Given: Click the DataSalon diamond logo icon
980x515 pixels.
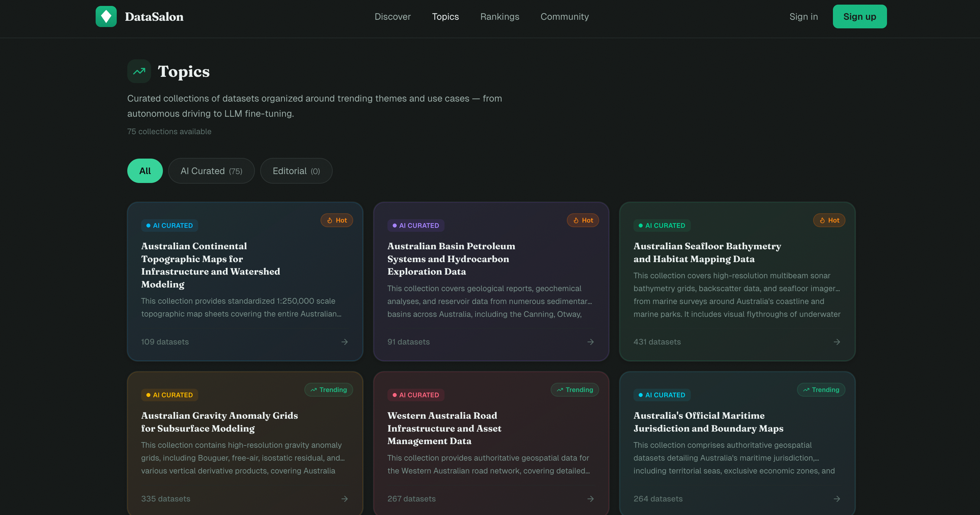Looking at the screenshot, I should 106,16.
